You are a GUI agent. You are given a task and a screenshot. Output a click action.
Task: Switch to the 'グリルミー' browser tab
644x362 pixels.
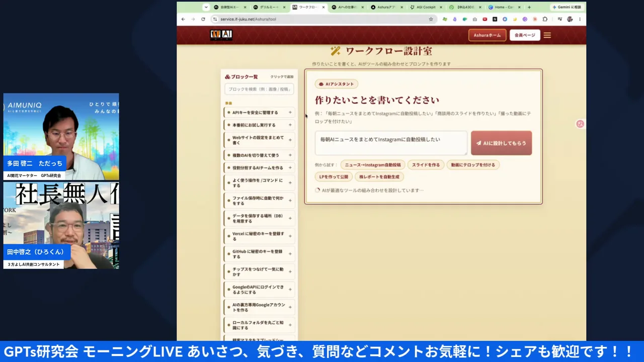point(269,7)
